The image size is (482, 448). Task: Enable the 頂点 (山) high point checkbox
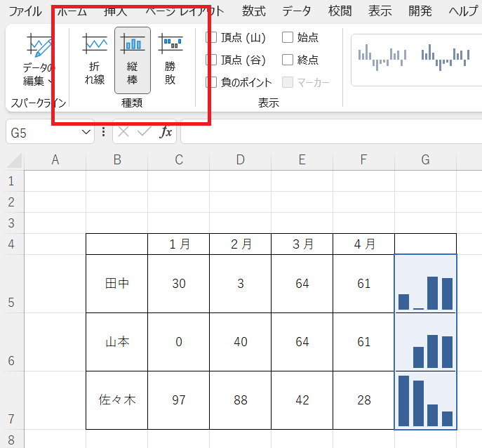pos(211,37)
